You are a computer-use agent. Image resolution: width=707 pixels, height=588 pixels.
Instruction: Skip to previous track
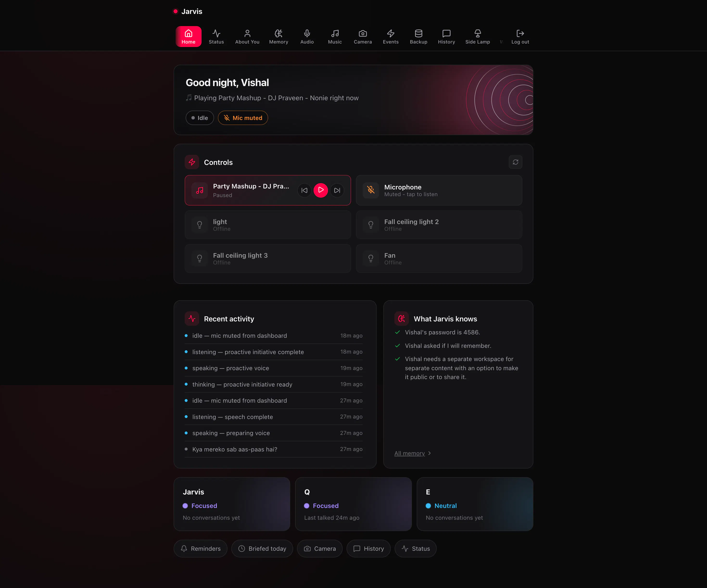tap(304, 190)
